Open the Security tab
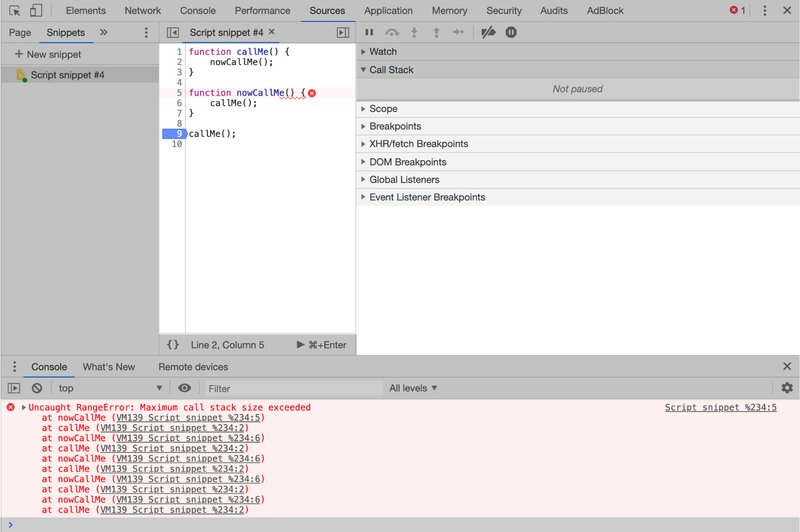The height and width of the screenshot is (532, 800). point(504,10)
